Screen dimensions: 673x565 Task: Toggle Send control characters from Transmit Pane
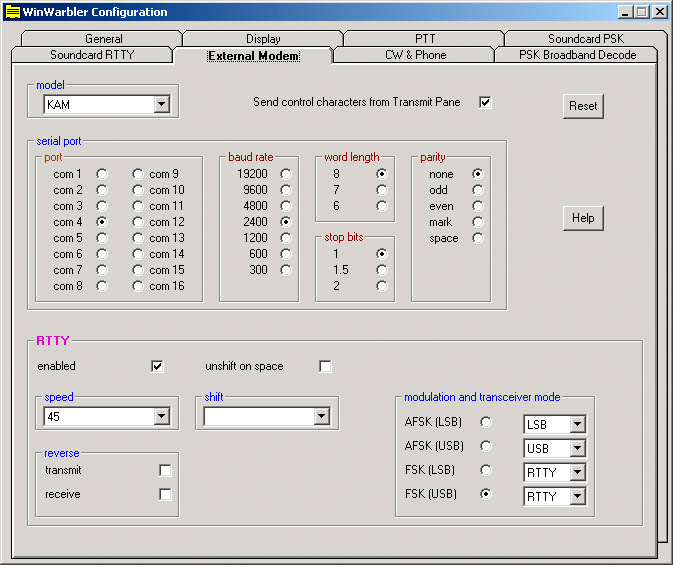[485, 102]
